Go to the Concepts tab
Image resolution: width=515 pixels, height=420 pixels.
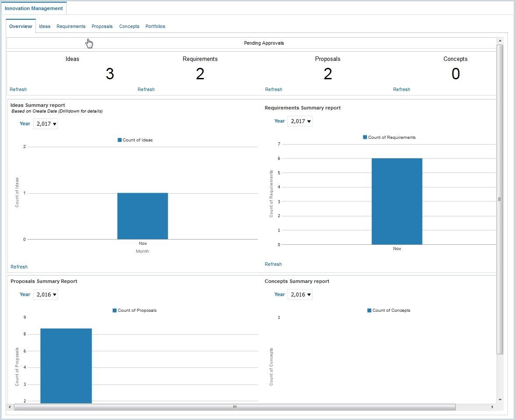(129, 26)
